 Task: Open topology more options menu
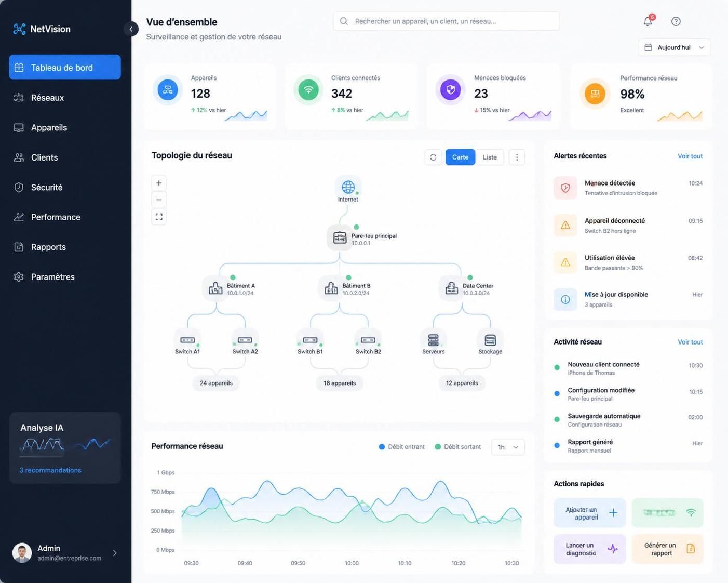point(517,157)
